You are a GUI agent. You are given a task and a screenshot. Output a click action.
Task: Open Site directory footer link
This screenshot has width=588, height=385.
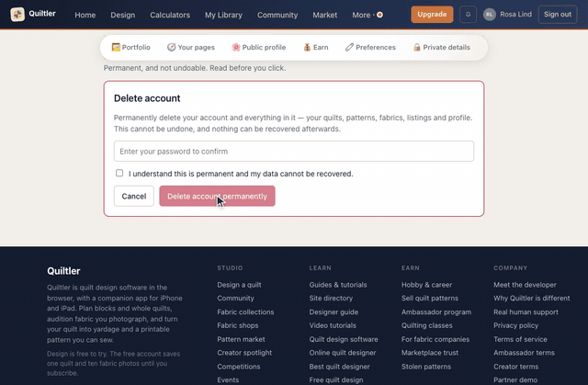coord(331,298)
